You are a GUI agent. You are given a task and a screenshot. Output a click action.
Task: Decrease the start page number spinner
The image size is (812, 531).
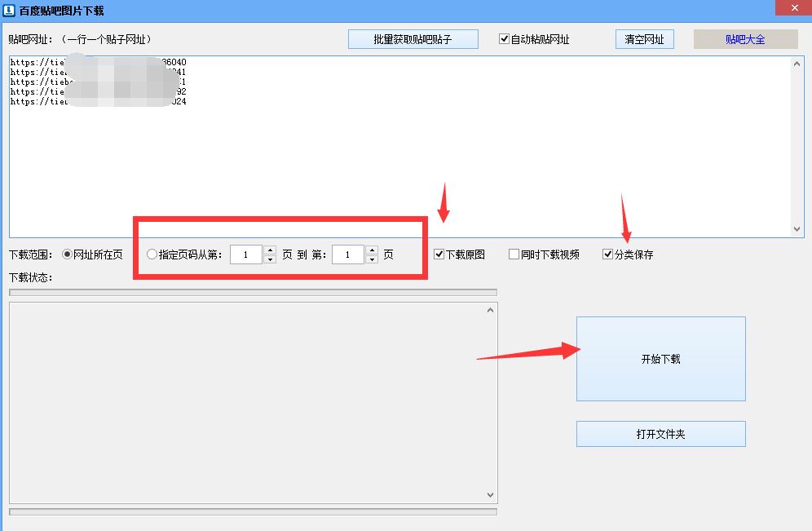[270, 259]
